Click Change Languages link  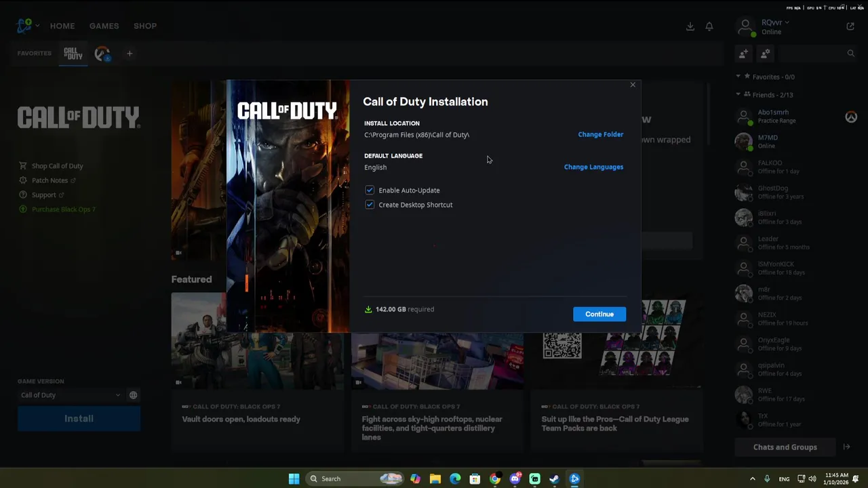[x=593, y=167]
